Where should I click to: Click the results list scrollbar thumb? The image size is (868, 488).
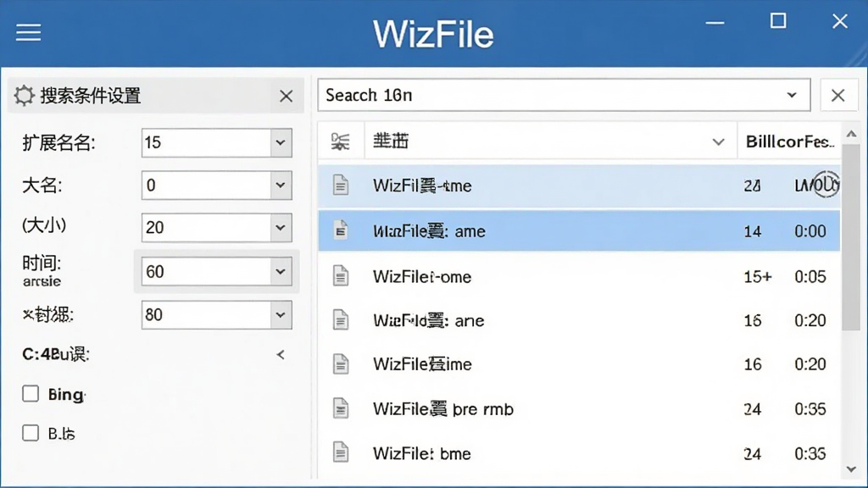pos(851,238)
